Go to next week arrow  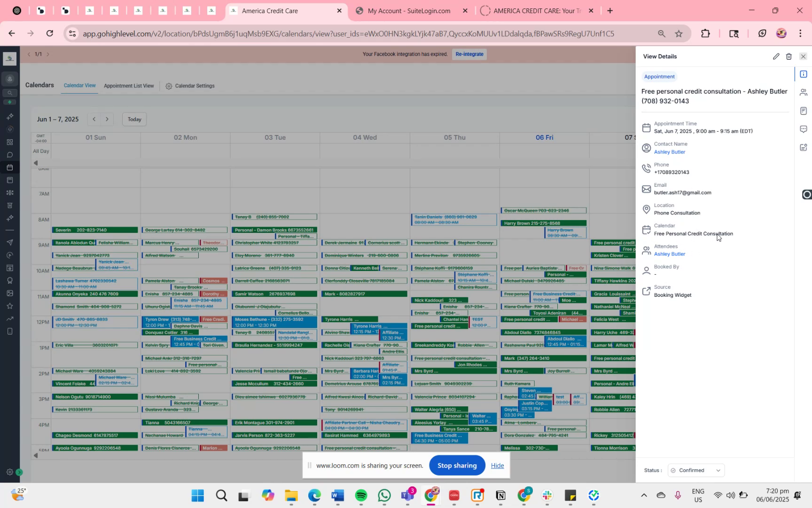107,119
